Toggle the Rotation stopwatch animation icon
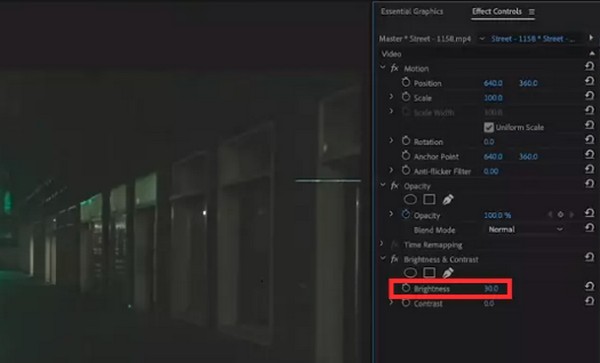 point(406,141)
